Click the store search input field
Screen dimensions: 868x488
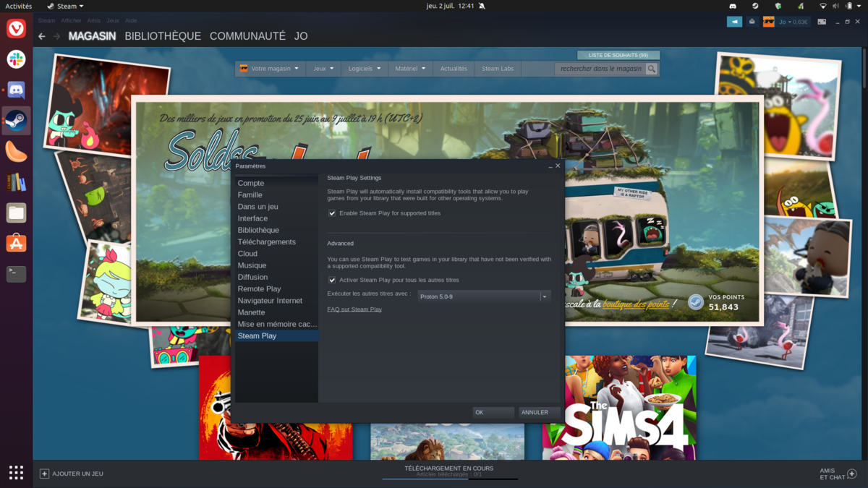pyautogui.click(x=600, y=69)
